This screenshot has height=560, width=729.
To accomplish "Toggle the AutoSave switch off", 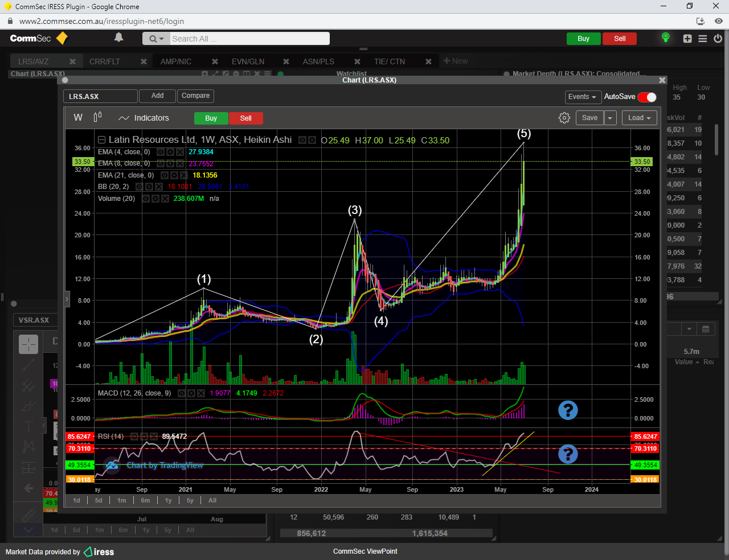I will pyautogui.click(x=647, y=97).
